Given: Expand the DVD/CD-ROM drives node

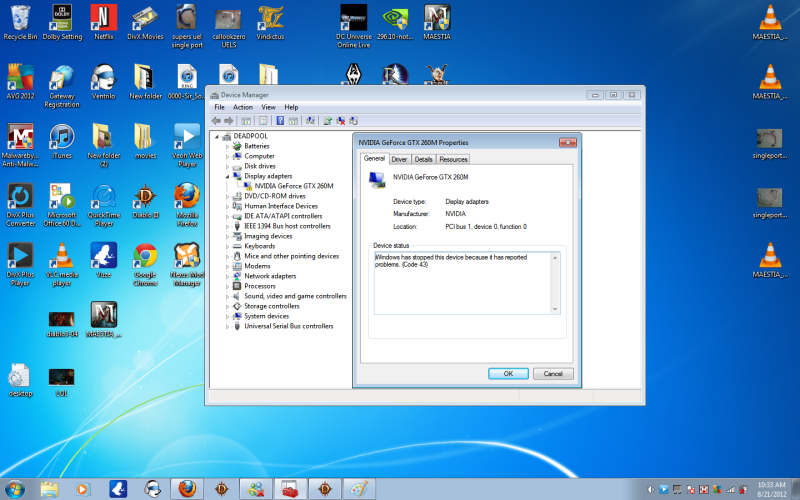Looking at the screenshot, I should [x=228, y=196].
